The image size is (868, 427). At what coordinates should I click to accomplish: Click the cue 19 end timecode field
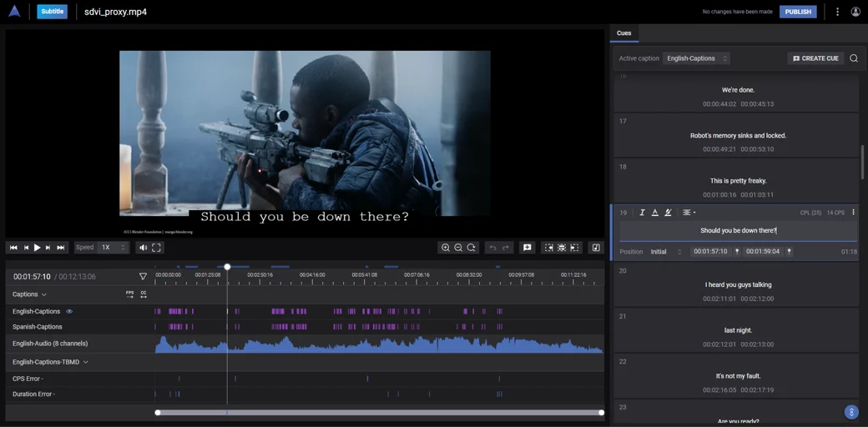click(x=764, y=252)
